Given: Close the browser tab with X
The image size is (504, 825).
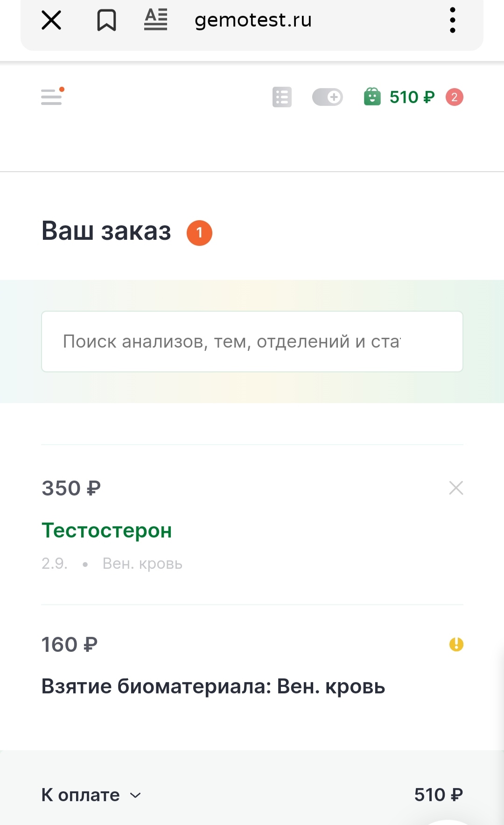Looking at the screenshot, I should (x=51, y=21).
